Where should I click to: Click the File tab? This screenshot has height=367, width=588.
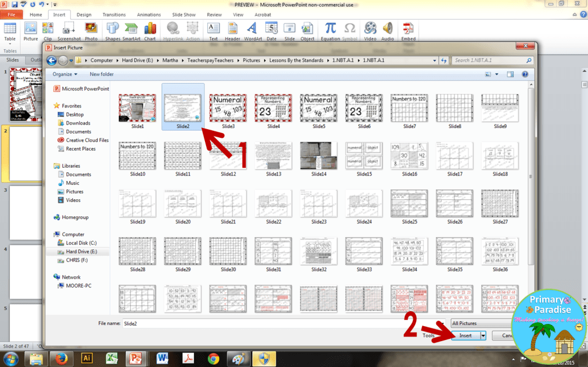pos(11,14)
